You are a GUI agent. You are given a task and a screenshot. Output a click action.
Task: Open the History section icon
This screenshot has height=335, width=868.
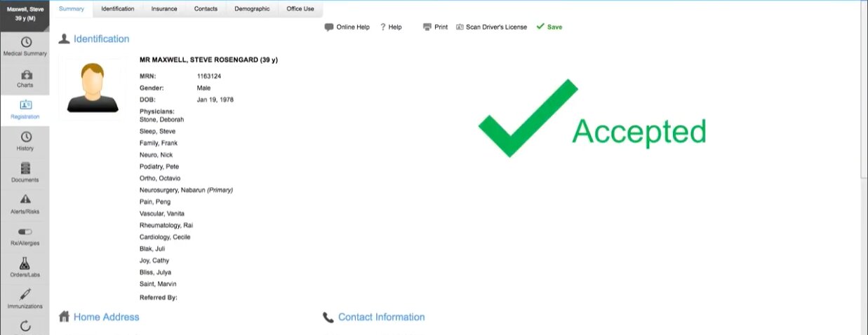pos(25,138)
